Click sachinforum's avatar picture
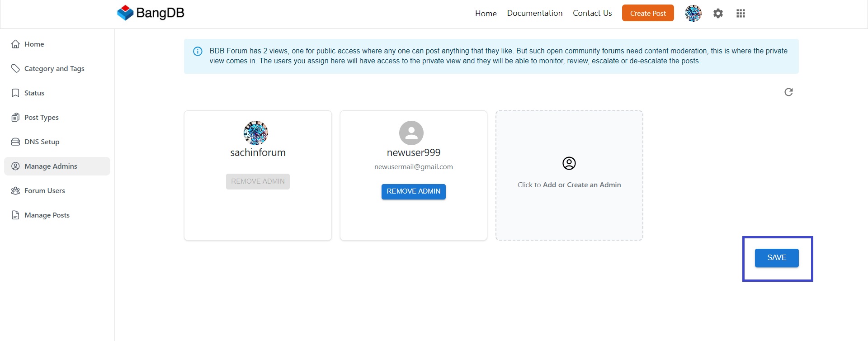The width and height of the screenshot is (868, 341). 256,133
